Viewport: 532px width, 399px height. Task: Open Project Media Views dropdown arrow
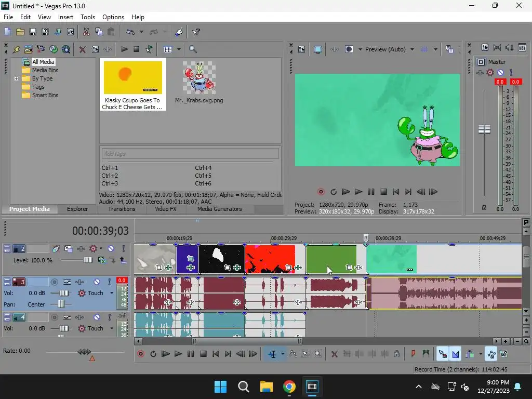(179, 49)
